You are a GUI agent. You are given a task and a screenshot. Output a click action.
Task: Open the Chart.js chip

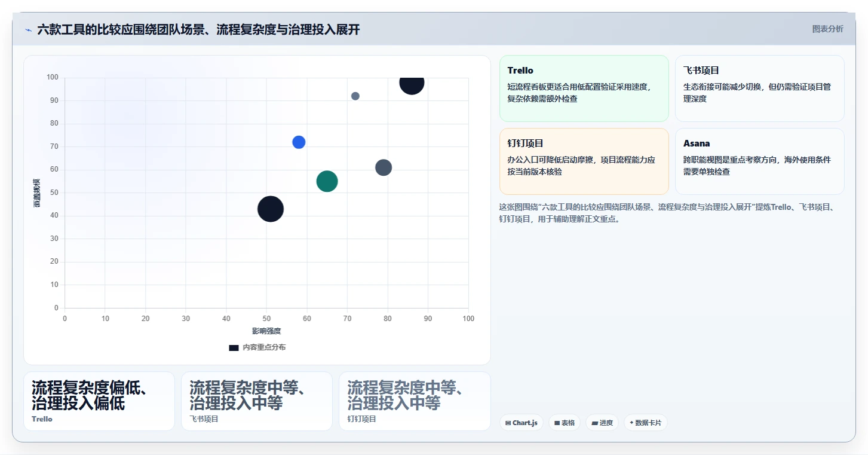[x=522, y=423]
